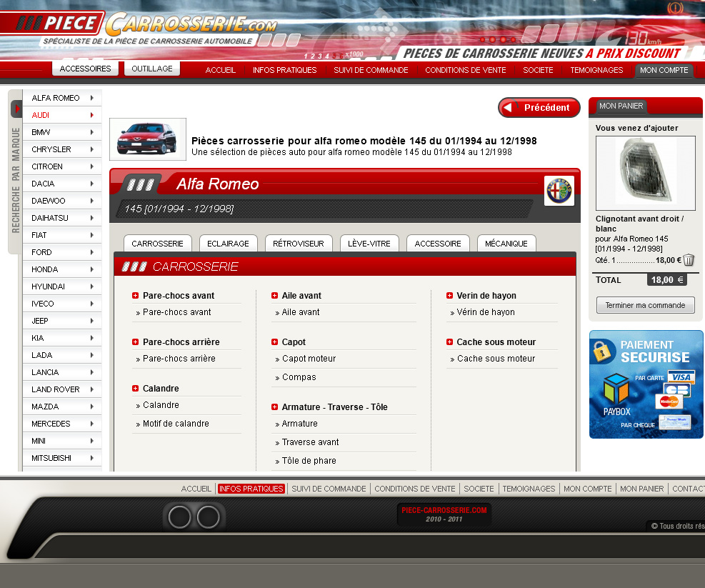This screenshot has height=588, width=705.
Task: Expand the FIAT brand submenu
Action: [92, 235]
